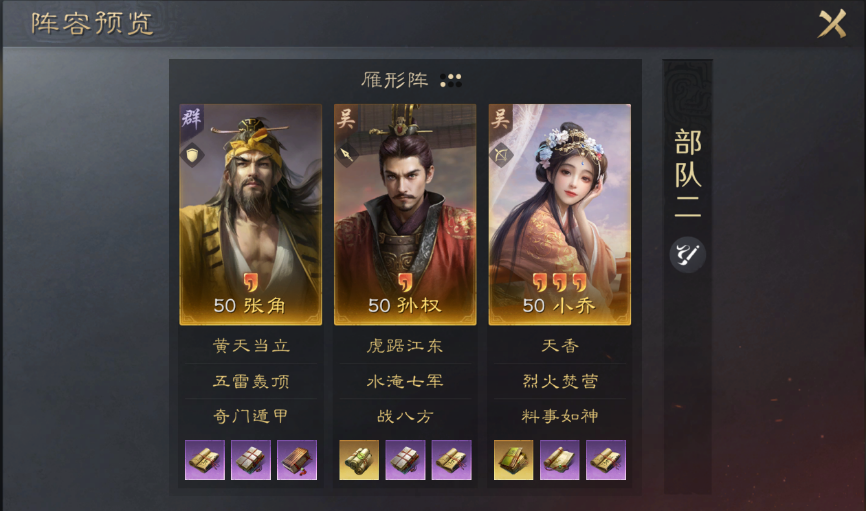Viewport: 866px width, 511px height.
Task: Click 孙权's middle purple book item
Action: point(405,460)
